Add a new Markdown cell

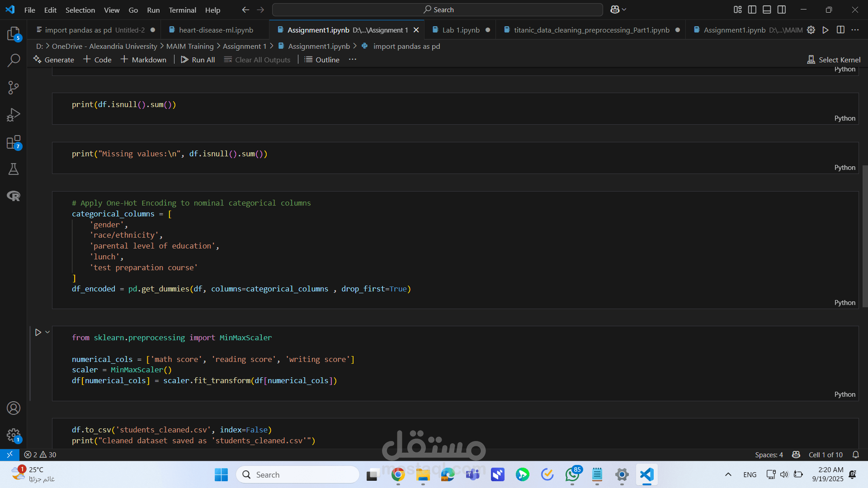point(143,60)
